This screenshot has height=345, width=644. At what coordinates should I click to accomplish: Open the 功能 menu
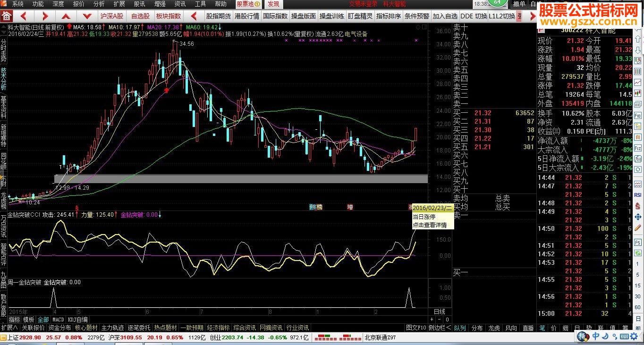[x=38, y=4]
